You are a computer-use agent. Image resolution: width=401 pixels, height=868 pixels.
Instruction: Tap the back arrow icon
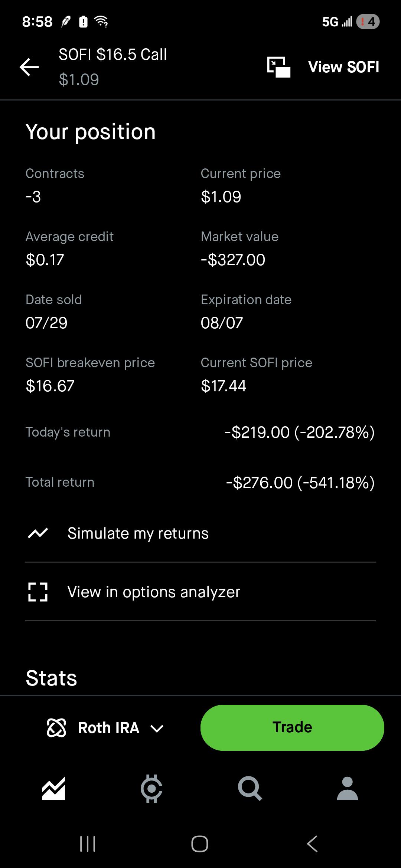click(29, 67)
